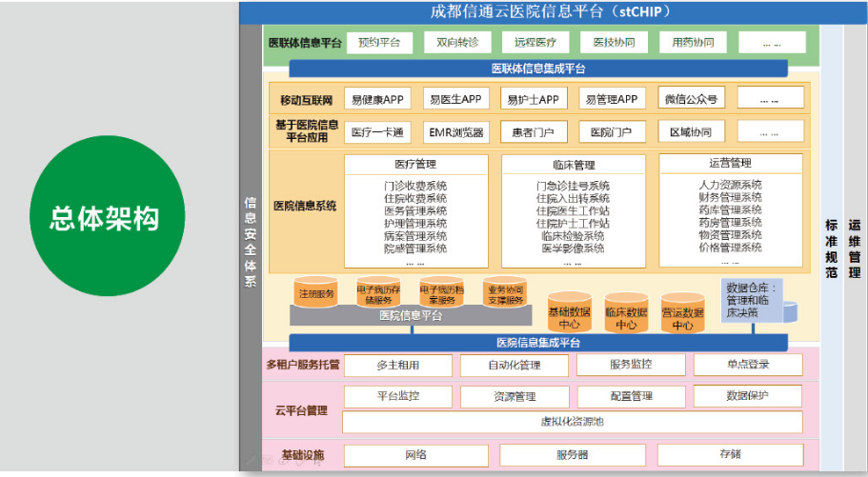The width and height of the screenshot is (868, 477).
Task: Click the 医技协同 box
Action: pos(614,43)
